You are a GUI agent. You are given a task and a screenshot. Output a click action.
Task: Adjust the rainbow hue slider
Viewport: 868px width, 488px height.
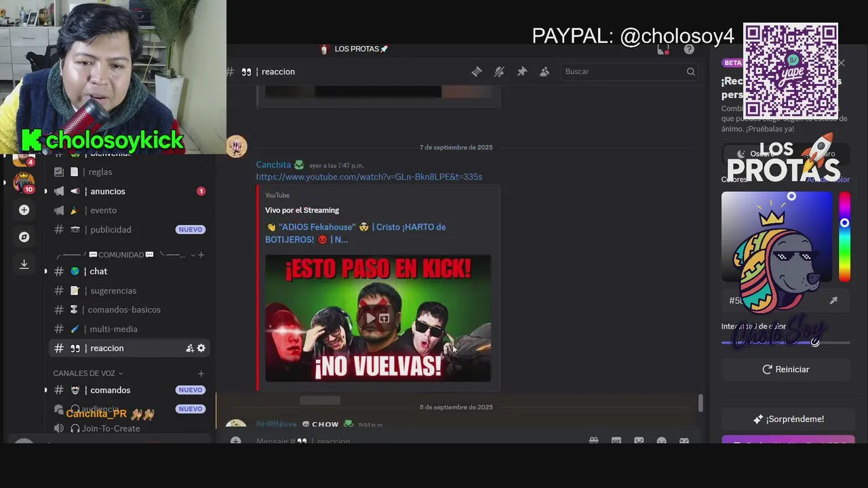844,237
